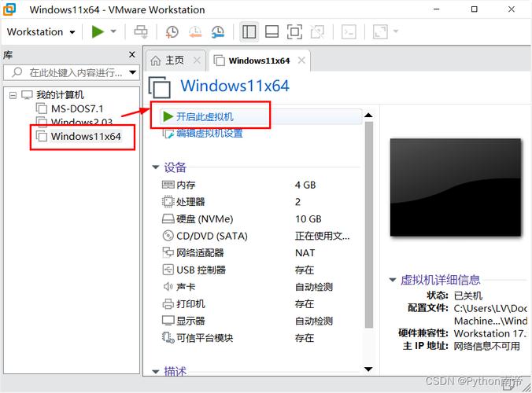The image size is (532, 393).
Task: Close the library panel
Action: pos(132,54)
